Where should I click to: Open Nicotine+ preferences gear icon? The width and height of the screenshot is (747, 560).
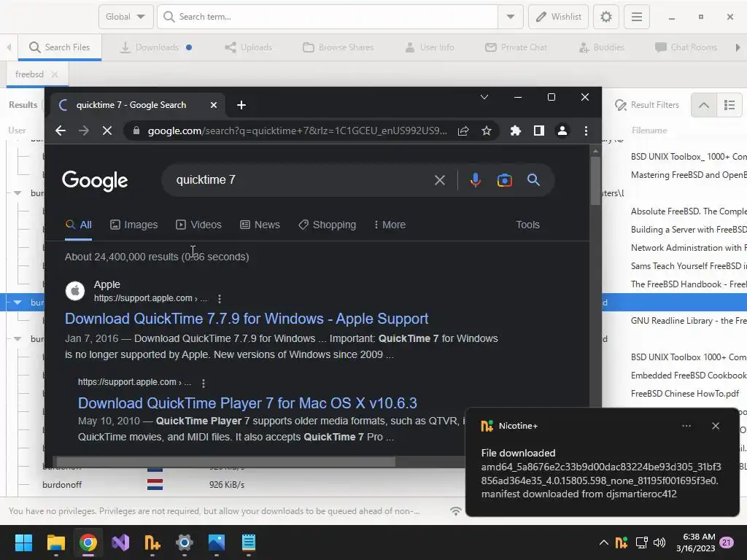click(x=606, y=17)
